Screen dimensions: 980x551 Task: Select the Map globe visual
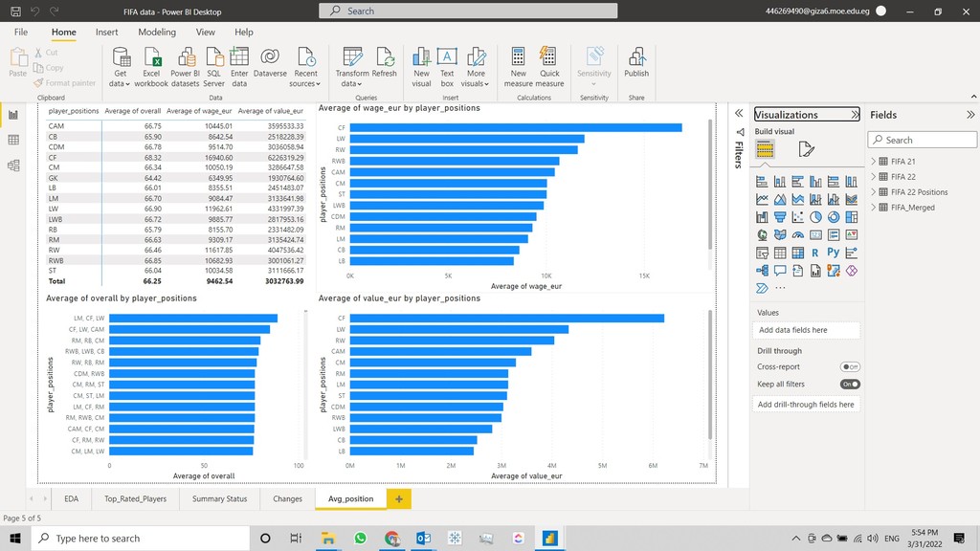[762, 235]
